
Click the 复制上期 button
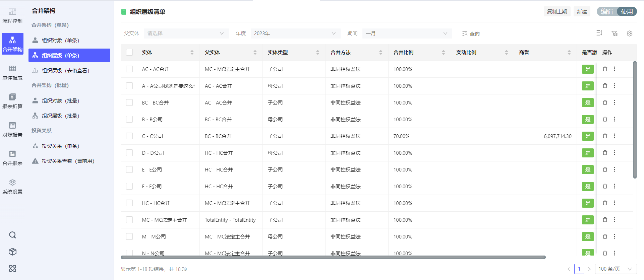coord(557,11)
